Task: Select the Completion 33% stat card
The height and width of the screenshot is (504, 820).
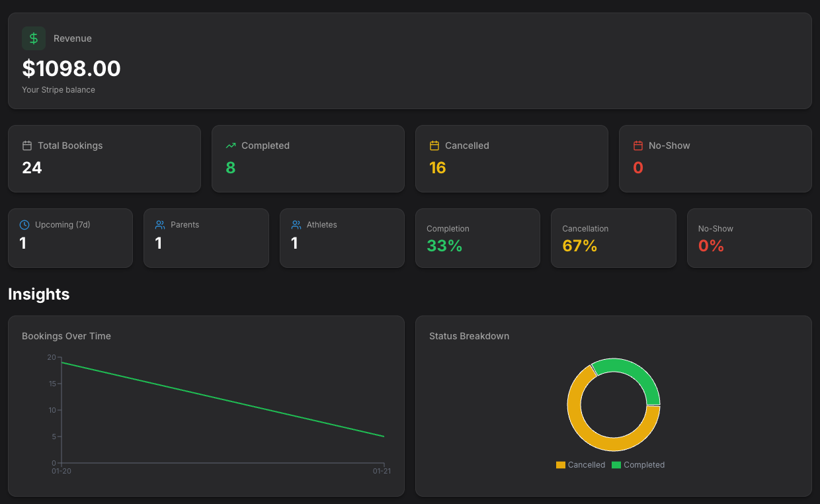Action: coord(477,238)
